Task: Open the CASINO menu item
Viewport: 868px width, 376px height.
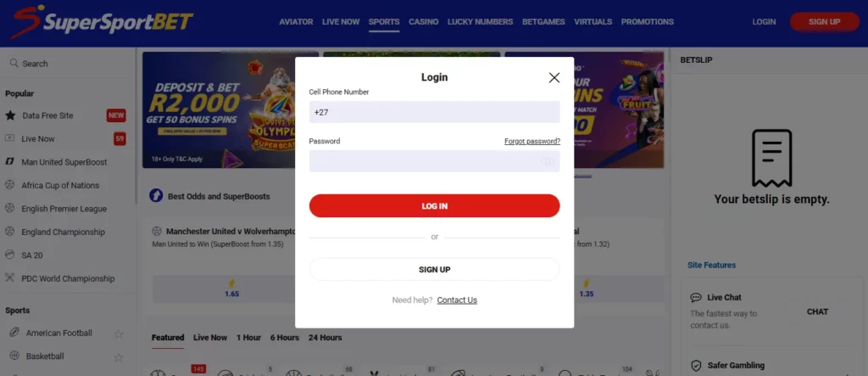Action: 424,21
